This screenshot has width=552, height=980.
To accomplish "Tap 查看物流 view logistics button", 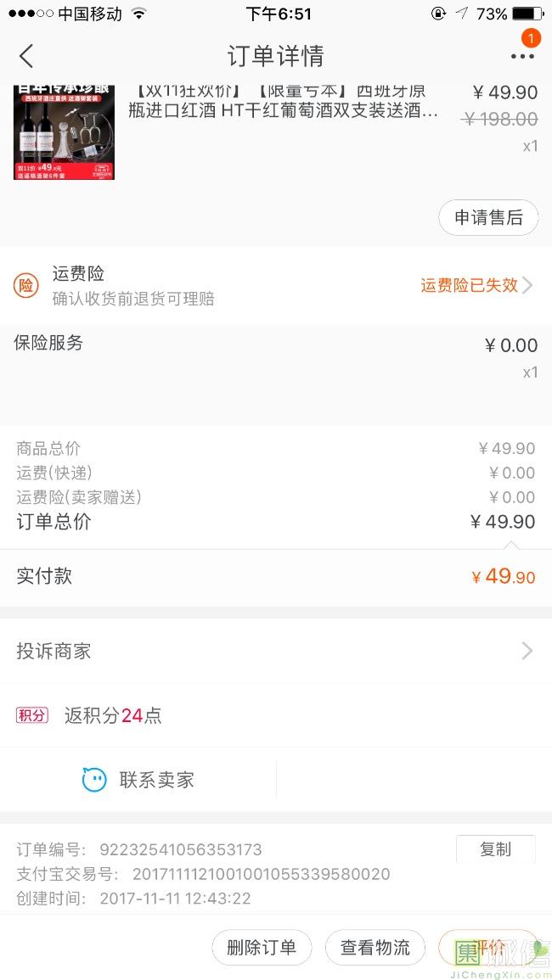I will [x=375, y=948].
